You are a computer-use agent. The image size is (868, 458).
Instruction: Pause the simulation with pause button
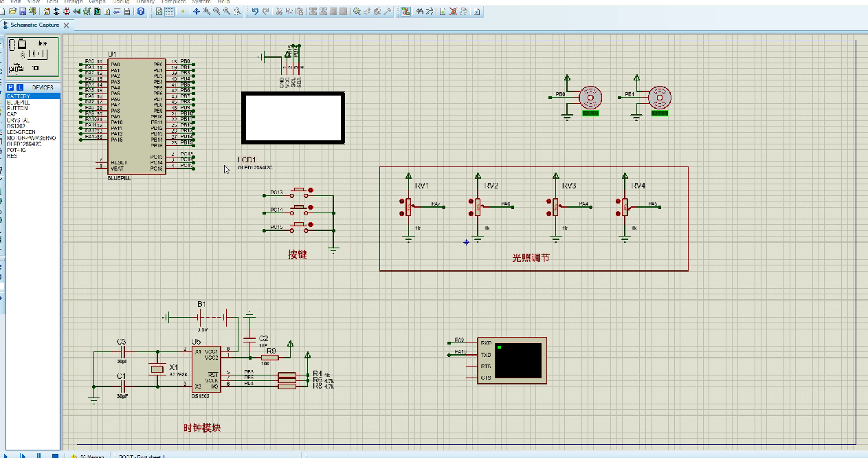(x=39, y=455)
